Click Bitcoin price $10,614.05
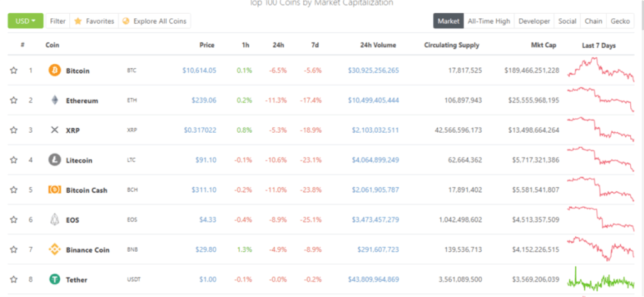Image resolution: width=644 pixels, height=297 pixels. tap(199, 70)
